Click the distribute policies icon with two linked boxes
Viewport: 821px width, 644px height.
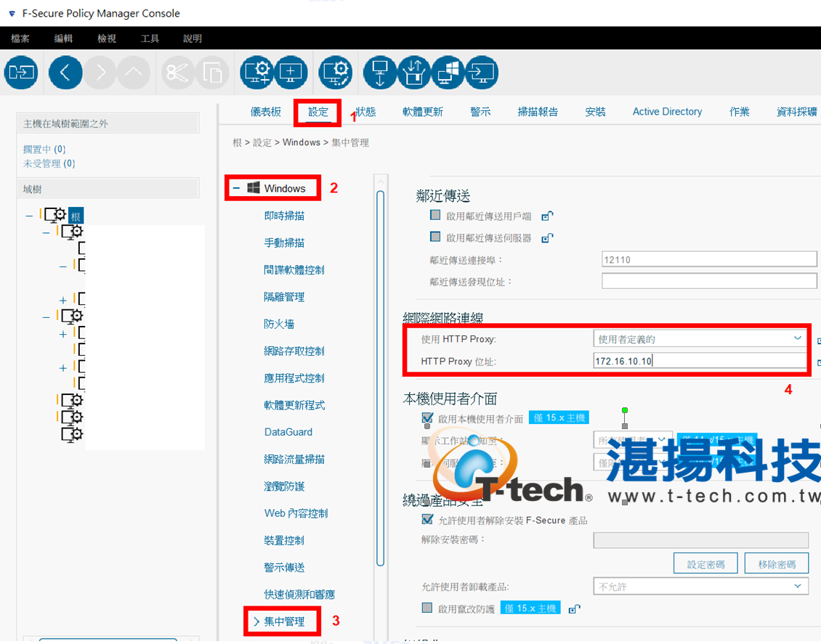coord(21,72)
